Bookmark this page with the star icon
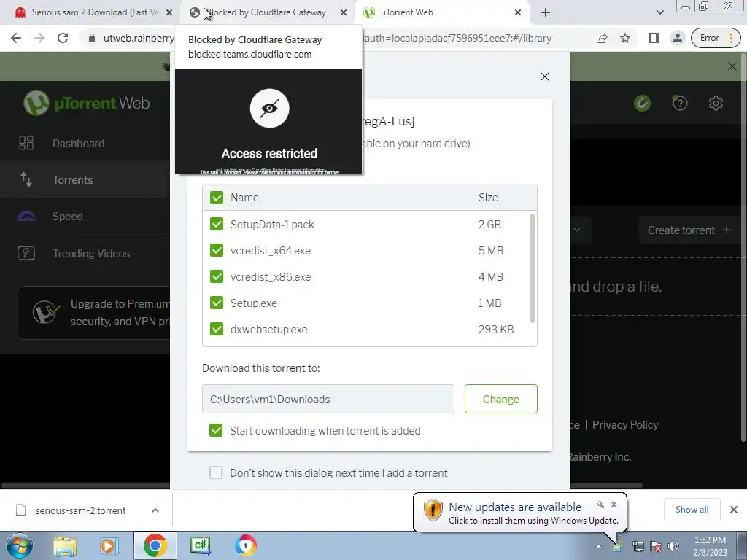This screenshot has height=560, width=747. click(625, 38)
